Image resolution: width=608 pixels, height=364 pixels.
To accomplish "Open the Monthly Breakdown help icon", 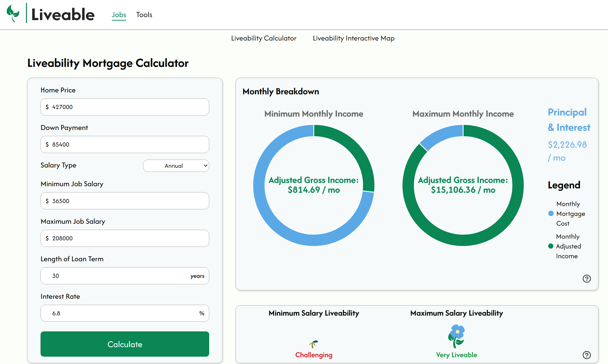I will 587,279.
